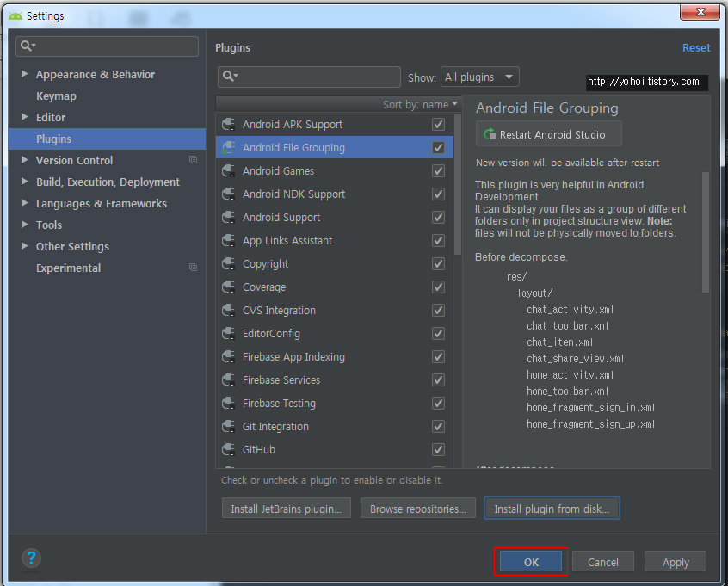The image size is (728, 586).
Task: Disable the Git Integration checkbox
Action: (x=438, y=426)
